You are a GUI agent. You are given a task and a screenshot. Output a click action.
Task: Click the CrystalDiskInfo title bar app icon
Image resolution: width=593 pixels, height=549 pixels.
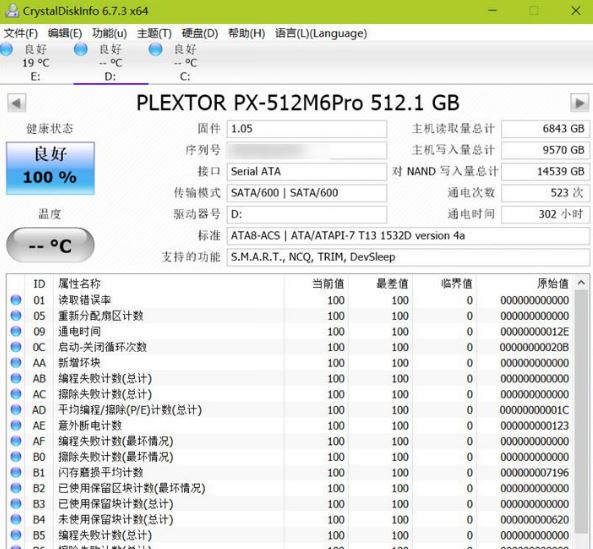pyautogui.click(x=12, y=10)
